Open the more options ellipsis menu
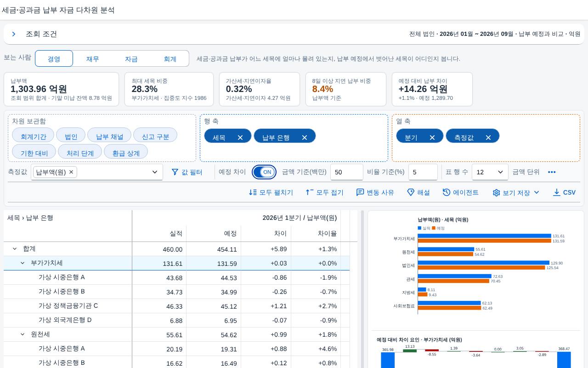The width and height of the screenshot is (588, 368). pyautogui.click(x=552, y=172)
